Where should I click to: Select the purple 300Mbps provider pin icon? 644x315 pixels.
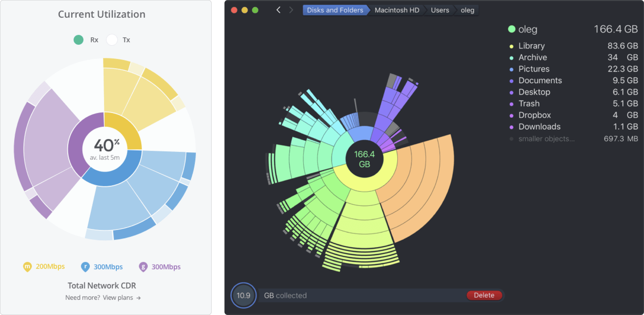click(x=144, y=267)
